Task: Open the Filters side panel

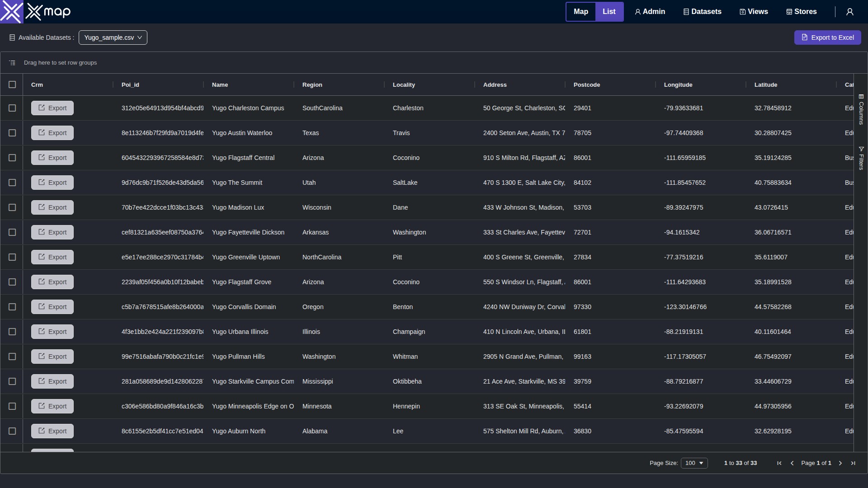Action: tap(861, 158)
